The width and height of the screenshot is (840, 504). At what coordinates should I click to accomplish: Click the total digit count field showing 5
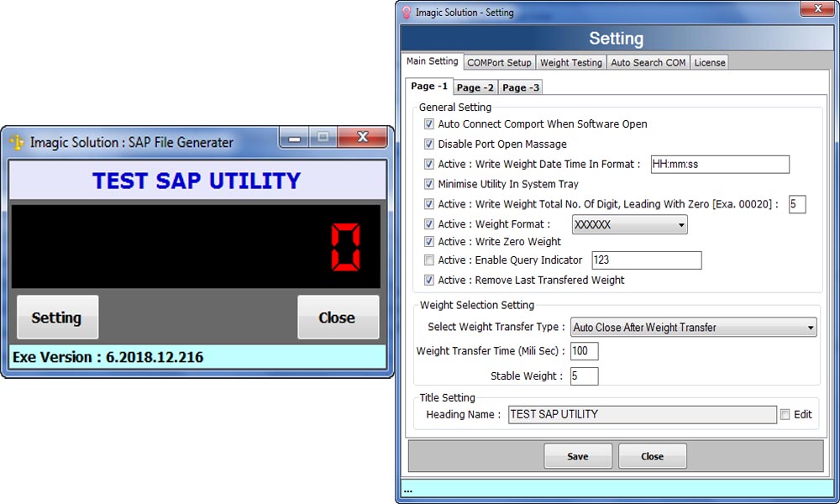click(x=797, y=204)
